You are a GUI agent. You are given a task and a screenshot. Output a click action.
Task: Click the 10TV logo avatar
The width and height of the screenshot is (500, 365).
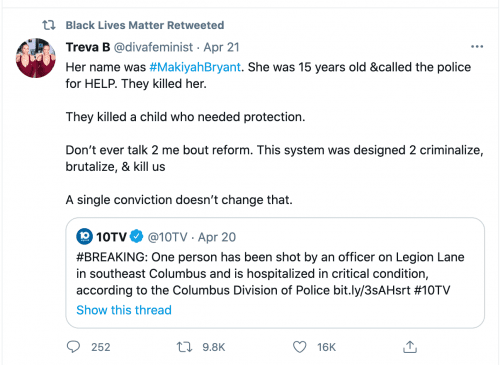click(x=84, y=236)
